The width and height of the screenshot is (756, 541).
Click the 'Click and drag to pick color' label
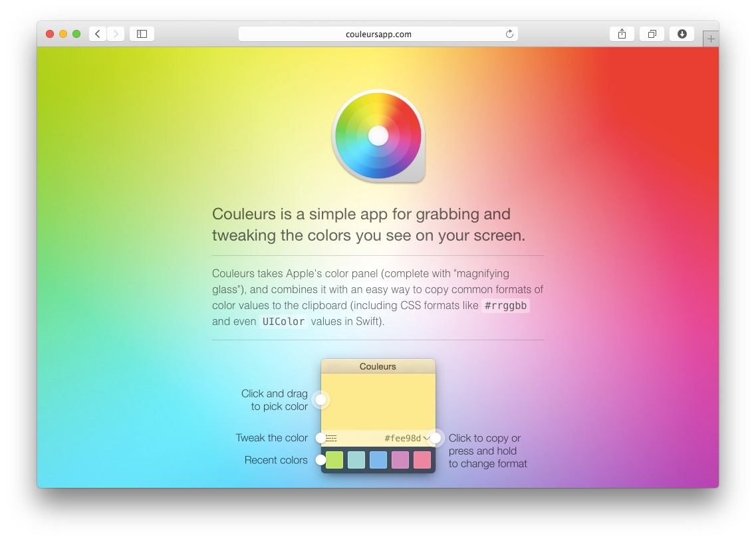pos(275,400)
